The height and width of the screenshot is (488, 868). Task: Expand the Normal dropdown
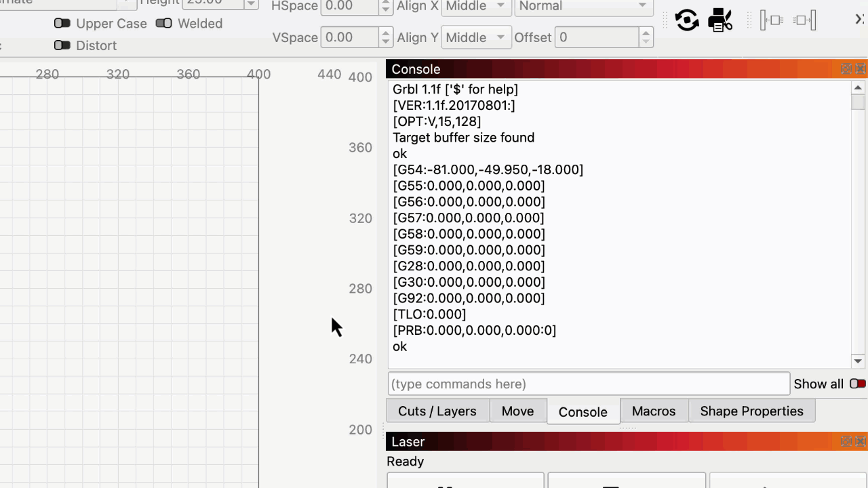point(585,7)
